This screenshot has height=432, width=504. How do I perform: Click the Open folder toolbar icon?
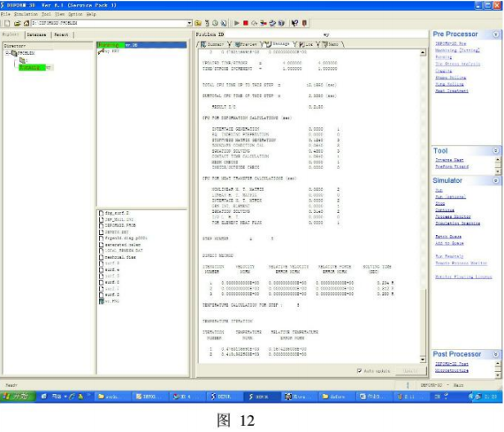[x=18, y=23]
